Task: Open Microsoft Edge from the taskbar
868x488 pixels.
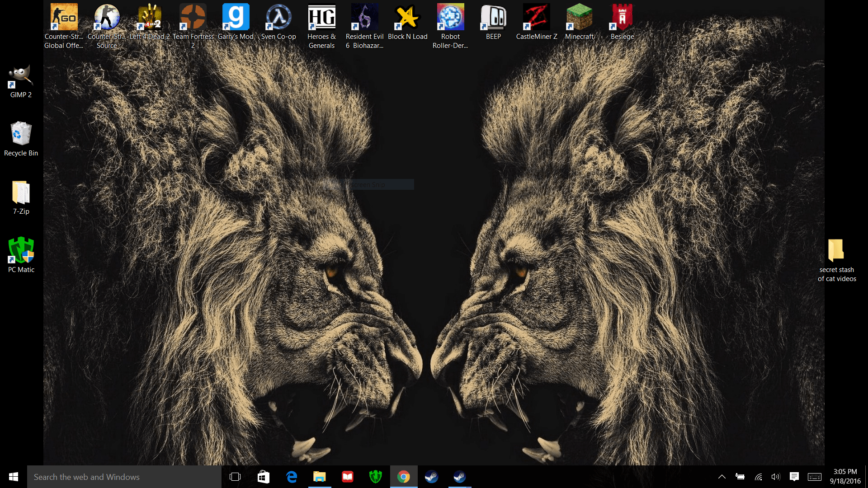Action: click(x=292, y=477)
